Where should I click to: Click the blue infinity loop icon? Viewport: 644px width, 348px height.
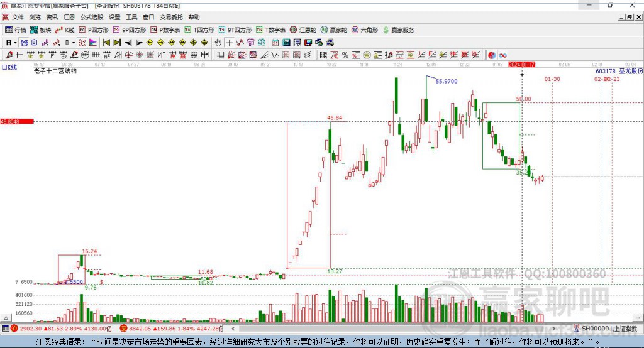[502, 55]
